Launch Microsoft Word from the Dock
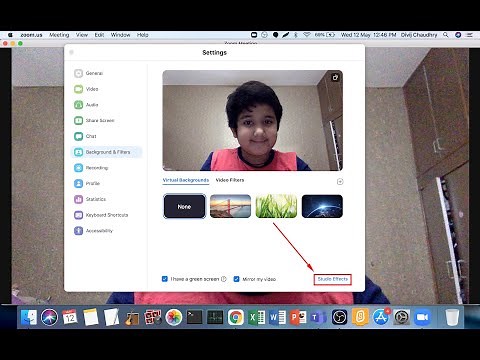This screenshot has height=360, width=480. click(277, 317)
